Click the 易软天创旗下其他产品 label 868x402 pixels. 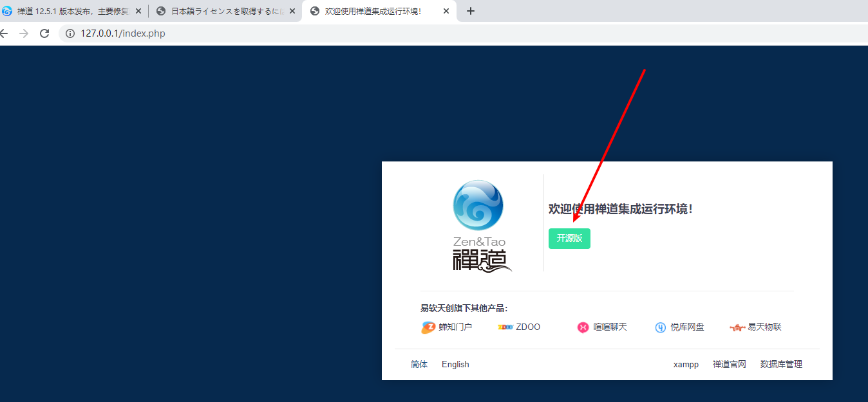pos(464,308)
